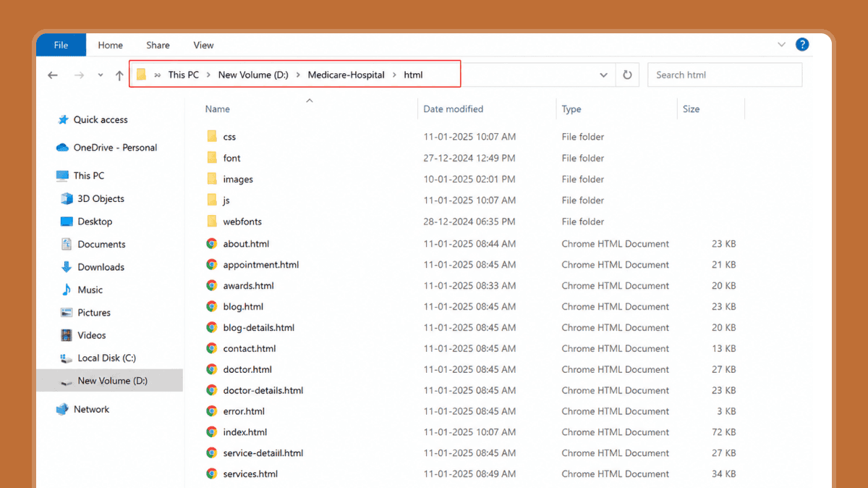Open the address bar history dropdown

pyautogui.click(x=603, y=75)
